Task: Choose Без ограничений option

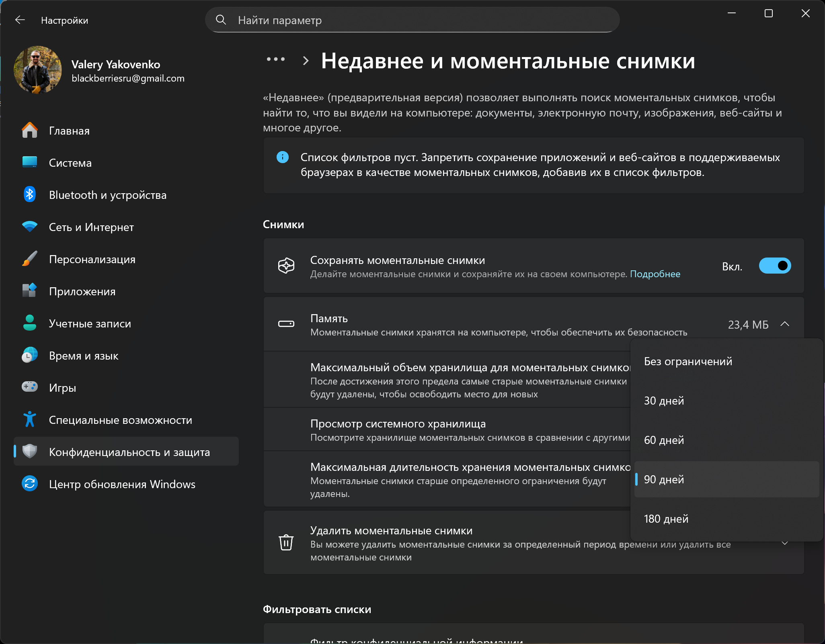Action: 688,361
